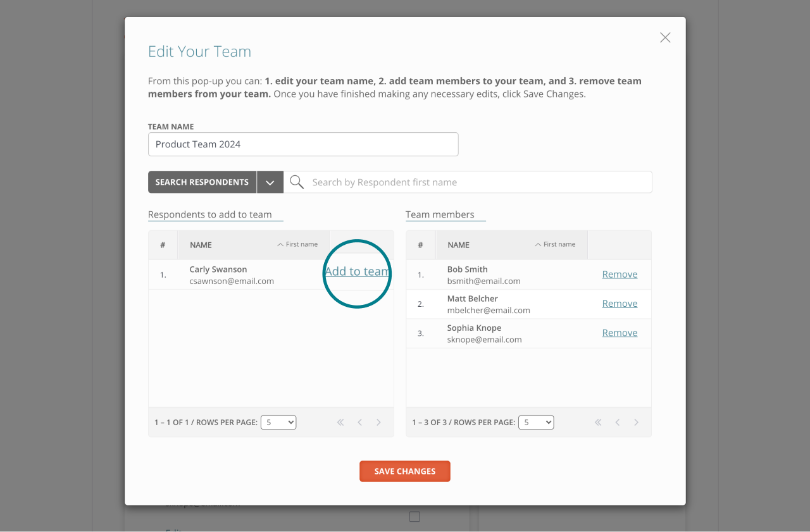Tick the checkbox behind the dialog
This screenshot has width=810, height=532.
coord(414,517)
